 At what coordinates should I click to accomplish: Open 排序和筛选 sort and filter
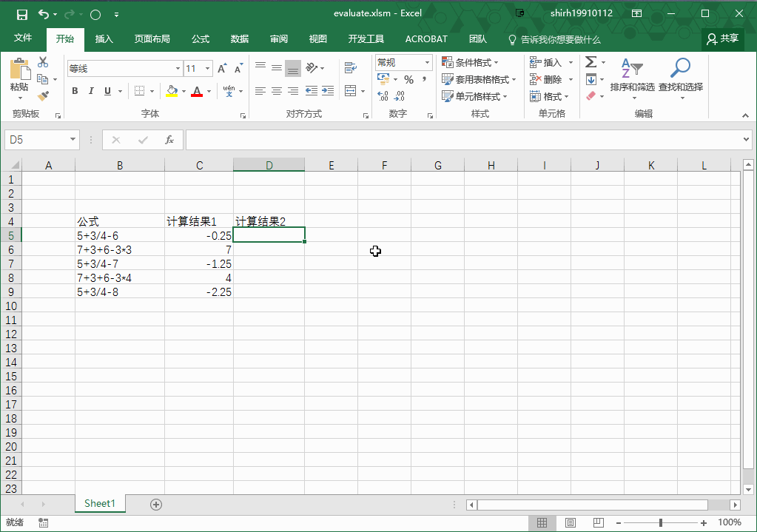point(633,78)
